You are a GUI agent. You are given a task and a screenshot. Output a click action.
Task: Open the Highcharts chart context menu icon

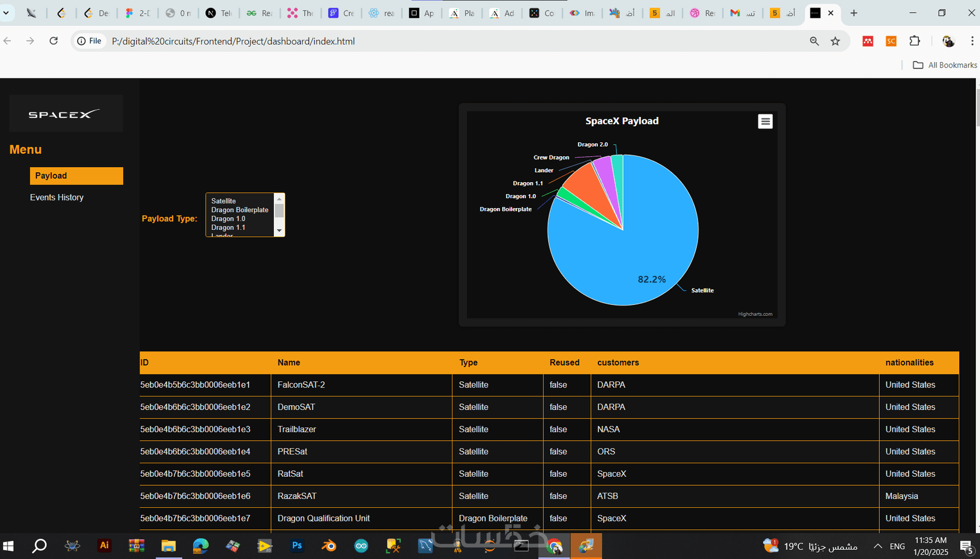pyautogui.click(x=765, y=121)
